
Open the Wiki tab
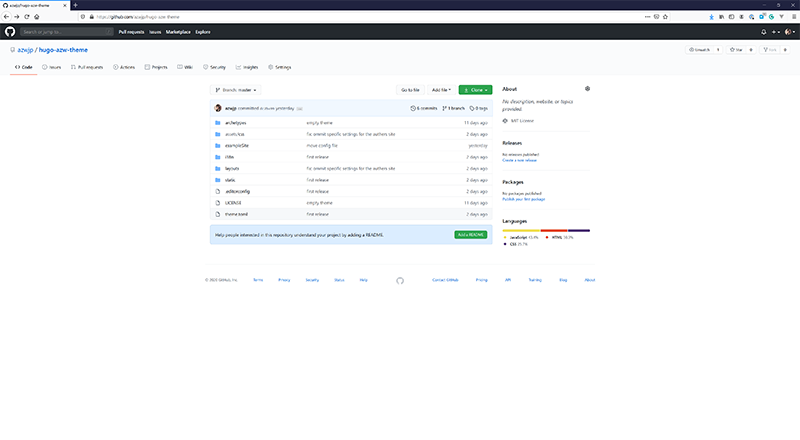pyautogui.click(x=185, y=67)
